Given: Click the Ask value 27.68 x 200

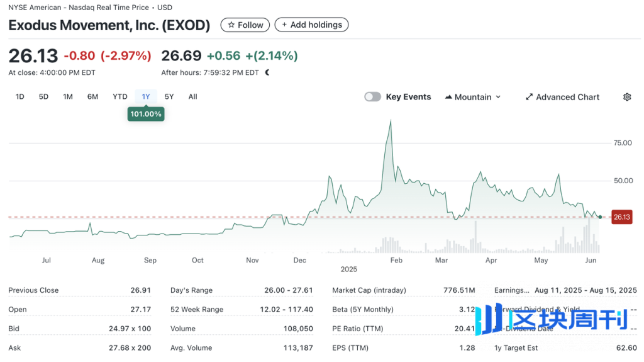Looking at the screenshot, I should (130, 348).
